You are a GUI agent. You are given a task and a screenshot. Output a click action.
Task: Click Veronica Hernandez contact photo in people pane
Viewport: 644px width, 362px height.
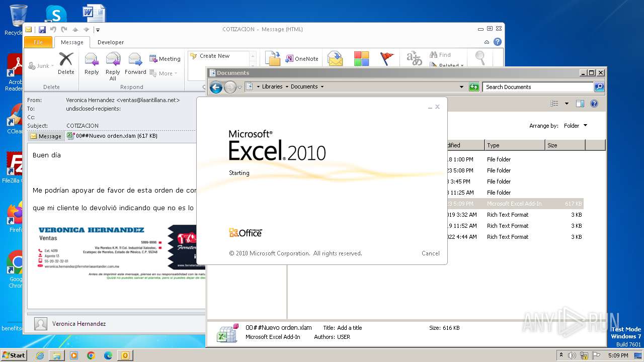41,324
